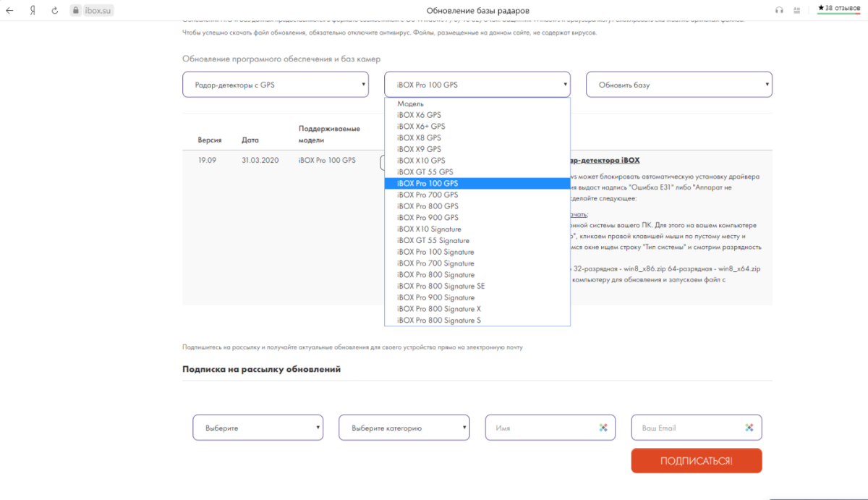
Task: Click Обновление програмного обеспечения и баз камер heading
Action: coord(281,59)
